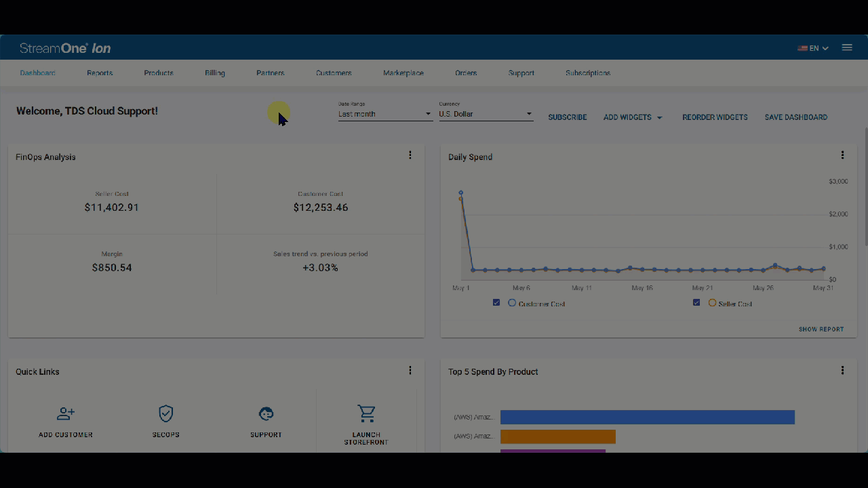Open the Reports tab

pyautogui.click(x=100, y=73)
